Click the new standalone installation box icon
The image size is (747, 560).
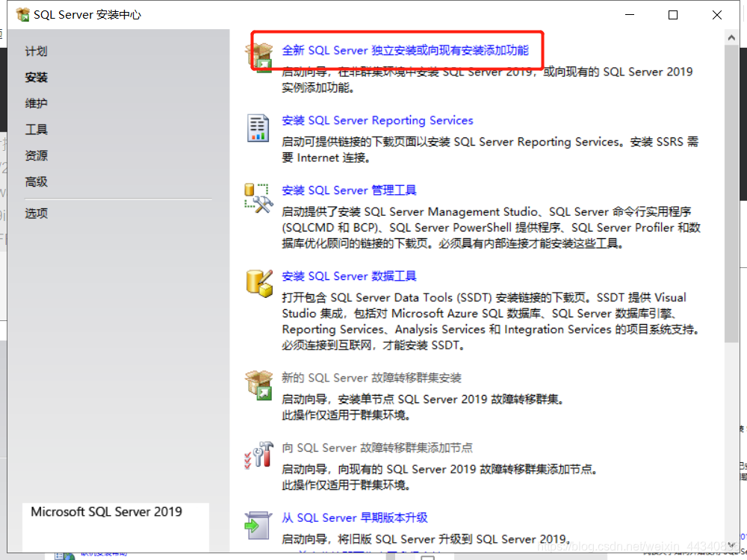(x=258, y=57)
